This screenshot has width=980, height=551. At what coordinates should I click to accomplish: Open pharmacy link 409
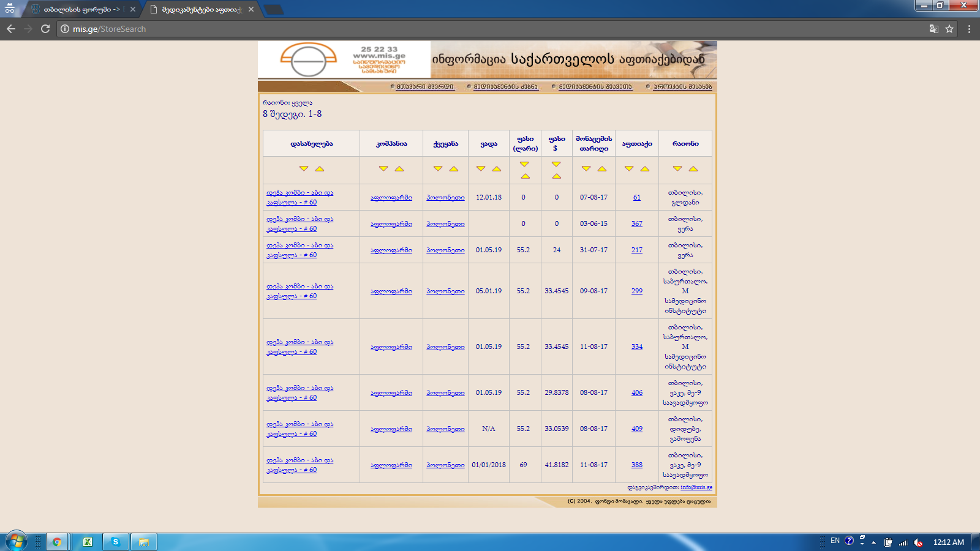(637, 429)
